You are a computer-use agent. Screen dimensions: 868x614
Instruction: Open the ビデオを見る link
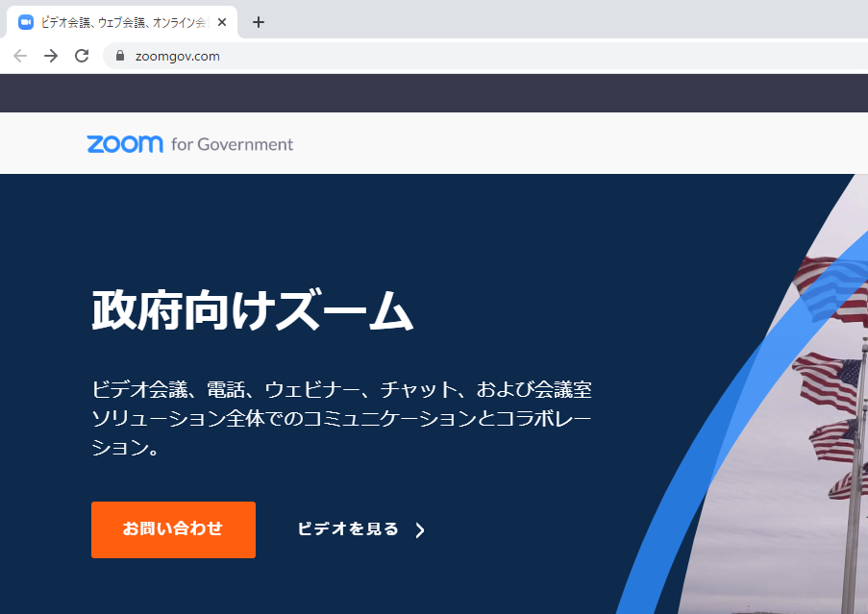(x=348, y=528)
